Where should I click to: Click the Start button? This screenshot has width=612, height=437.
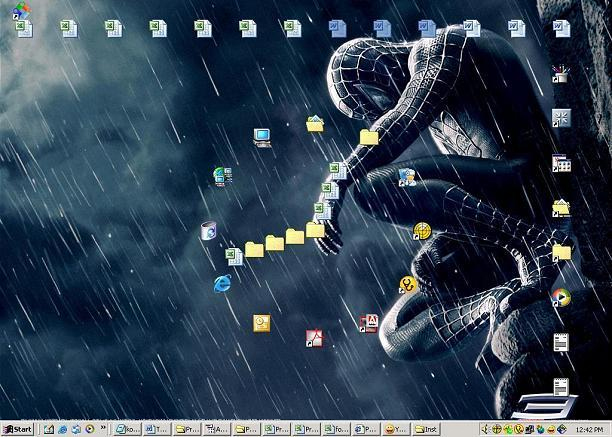click(x=18, y=429)
